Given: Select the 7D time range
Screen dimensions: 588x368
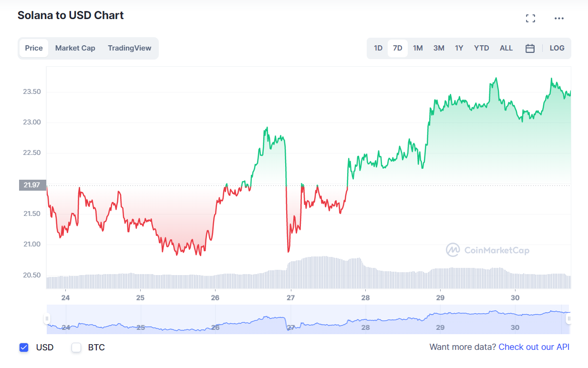Looking at the screenshot, I should tap(398, 48).
